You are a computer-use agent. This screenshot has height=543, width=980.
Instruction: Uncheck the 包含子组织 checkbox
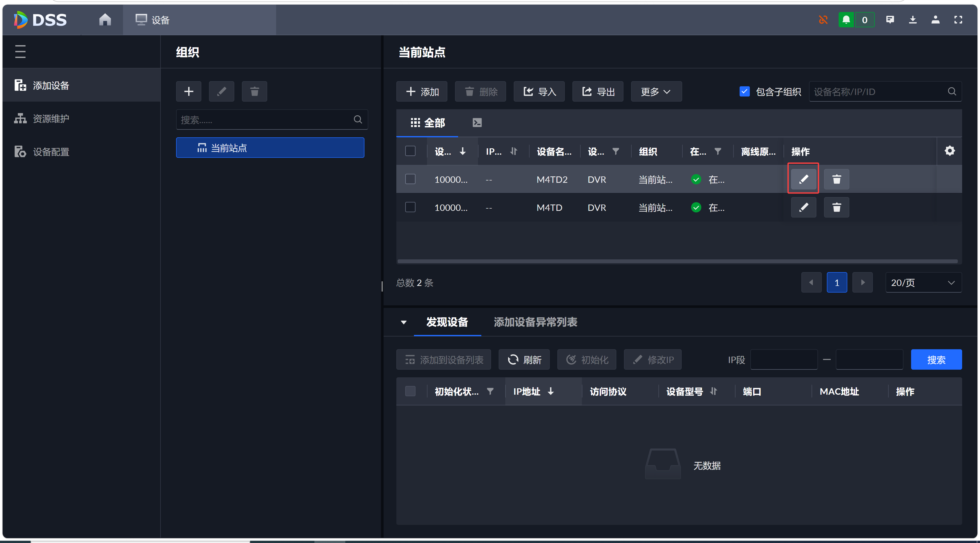click(744, 91)
